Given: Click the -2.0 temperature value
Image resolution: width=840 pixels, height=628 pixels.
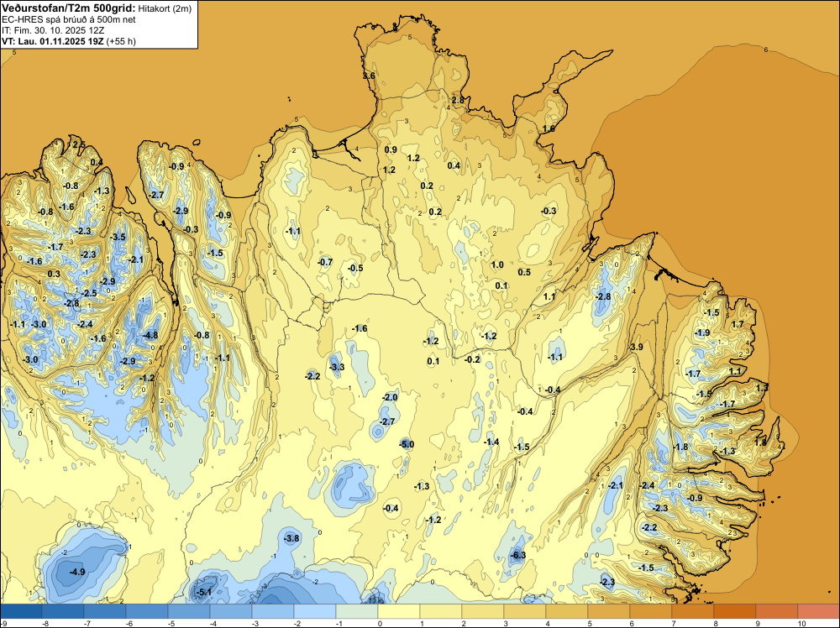Looking at the screenshot, I should click(390, 397).
